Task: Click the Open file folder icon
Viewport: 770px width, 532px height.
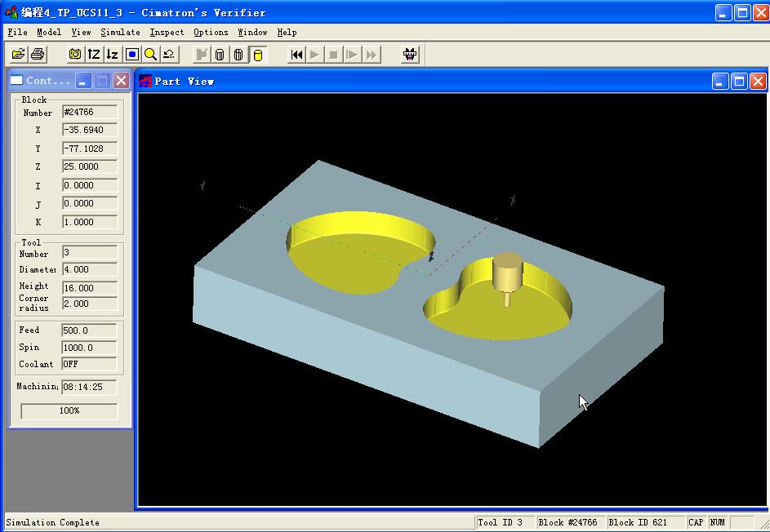Action: tap(19, 55)
